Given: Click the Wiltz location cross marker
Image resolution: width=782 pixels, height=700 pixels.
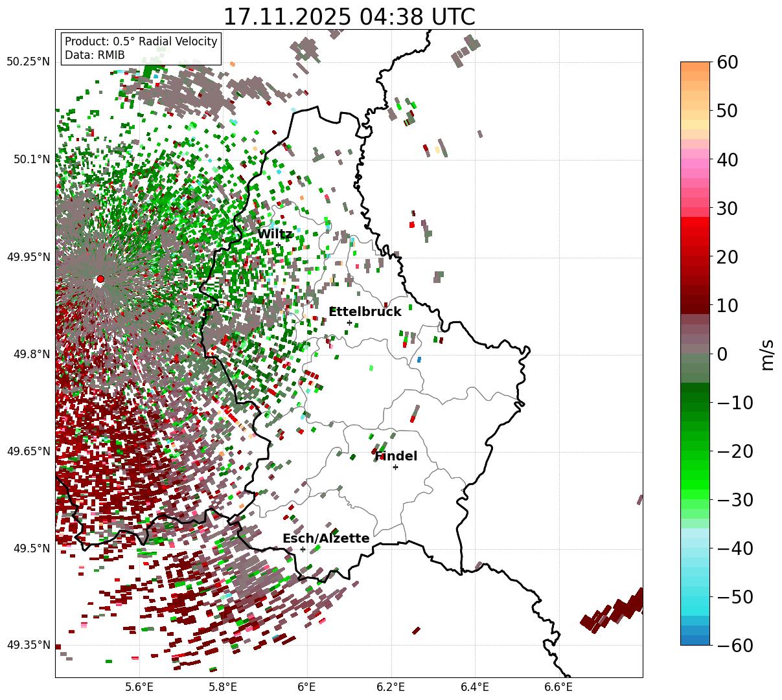Looking at the screenshot, I should (279, 245).
